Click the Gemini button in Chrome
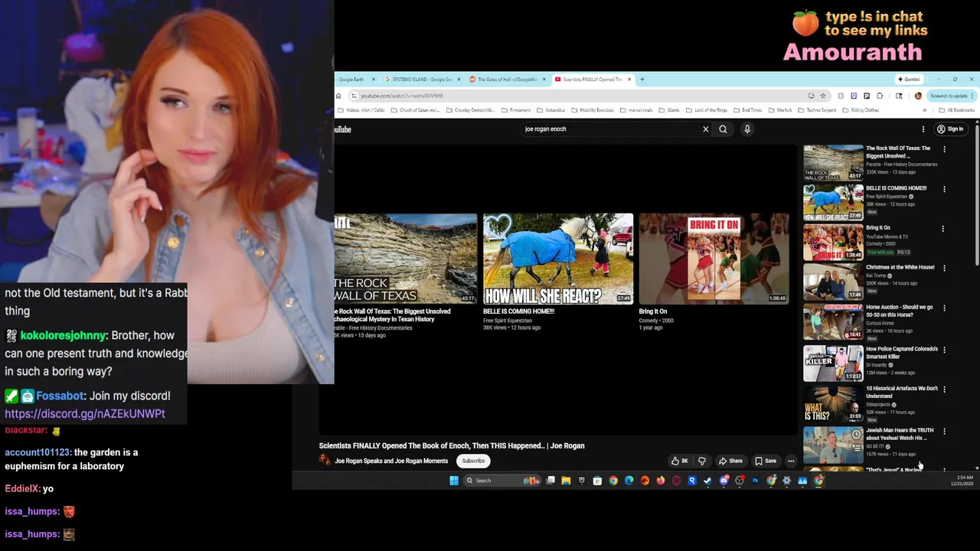 (910, 80)
